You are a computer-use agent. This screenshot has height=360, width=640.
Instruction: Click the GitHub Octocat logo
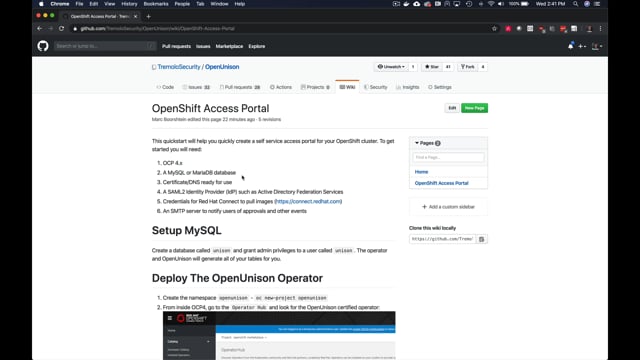click(x=43, y=46)
